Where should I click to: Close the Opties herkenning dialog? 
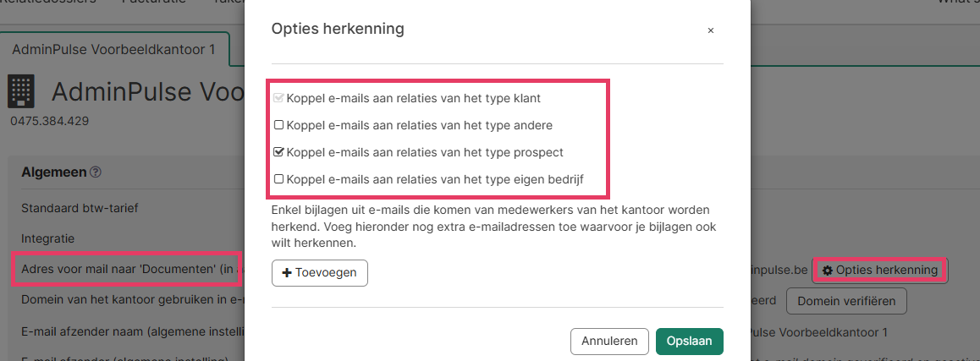[x=711, y=30]
